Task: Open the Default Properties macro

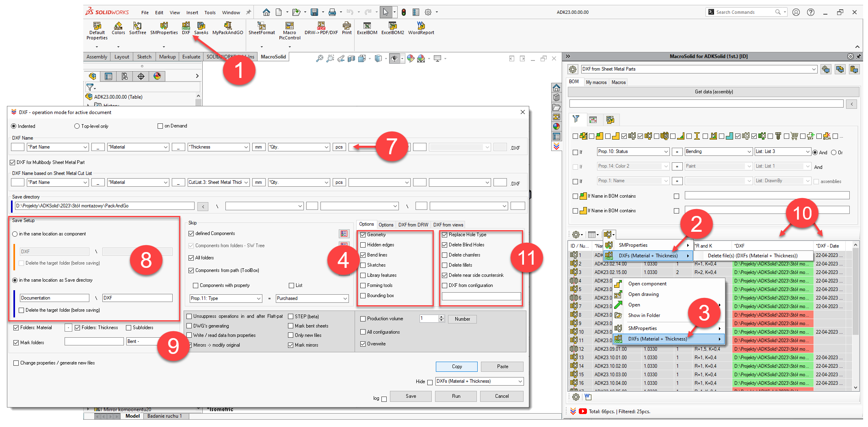Action: 97,31
